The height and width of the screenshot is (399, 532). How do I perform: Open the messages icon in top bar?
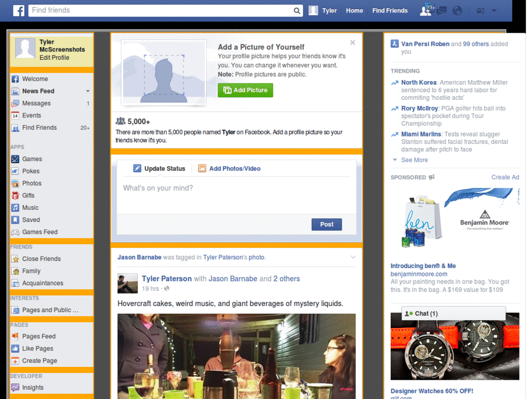coord(442,11)
